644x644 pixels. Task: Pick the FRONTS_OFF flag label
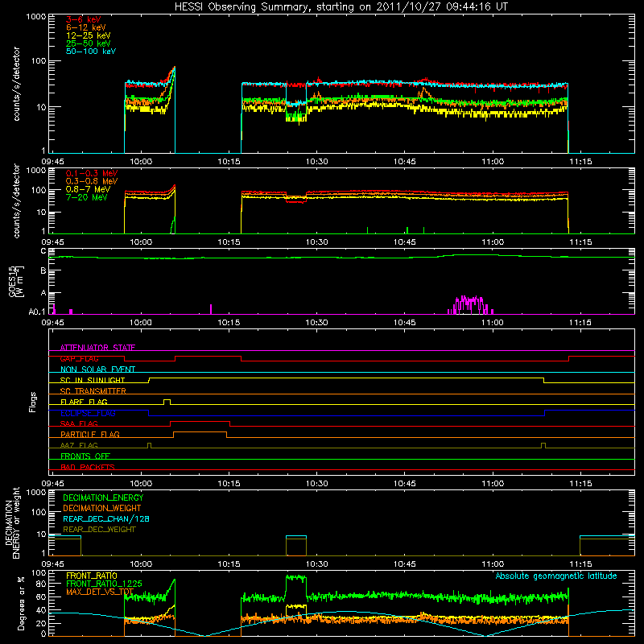(85, 456)
